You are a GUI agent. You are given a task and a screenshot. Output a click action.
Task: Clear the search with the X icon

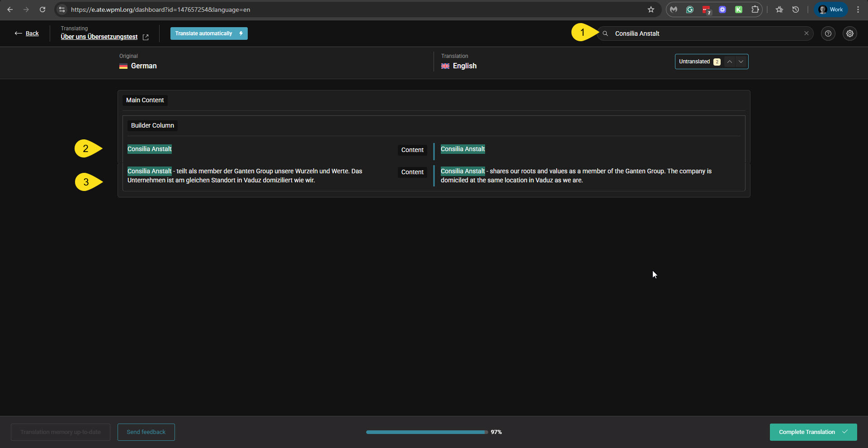(x=806, y=33)
